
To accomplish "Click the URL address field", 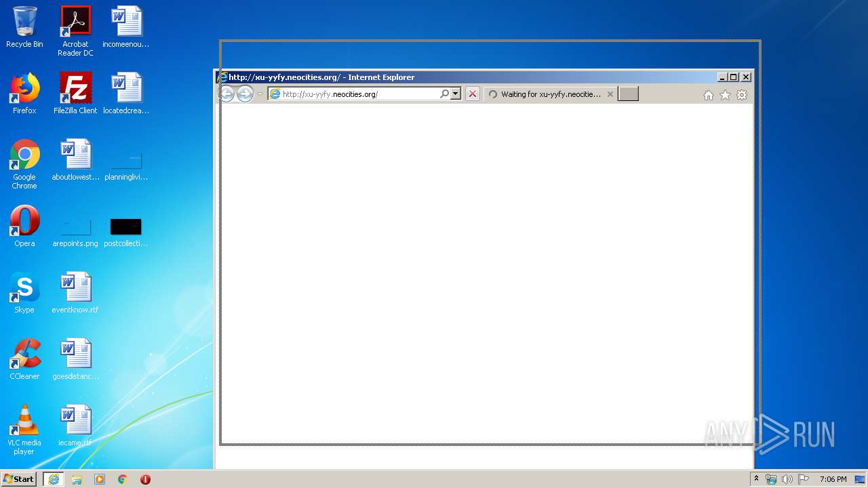I will click(359, 94).
